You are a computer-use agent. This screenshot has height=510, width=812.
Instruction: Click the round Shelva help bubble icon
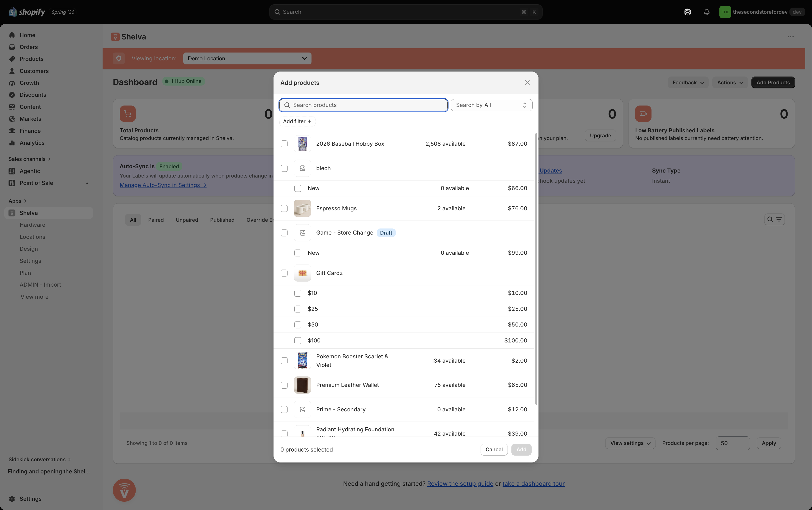tap(124, 490)
